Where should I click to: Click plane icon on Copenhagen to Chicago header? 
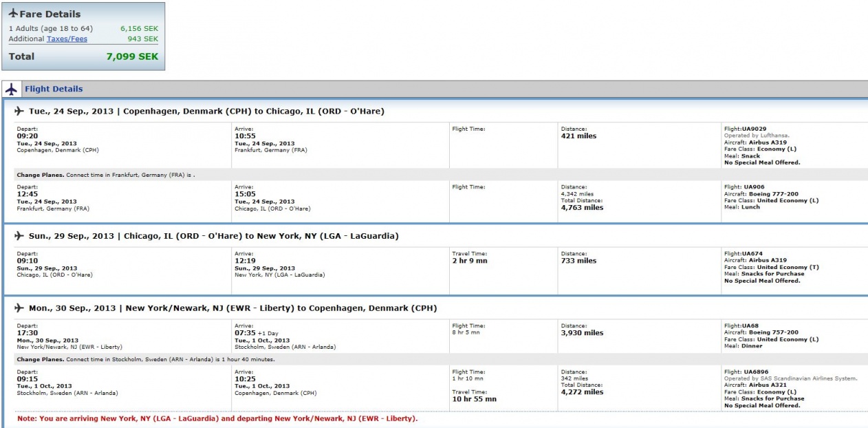[19, 111]
